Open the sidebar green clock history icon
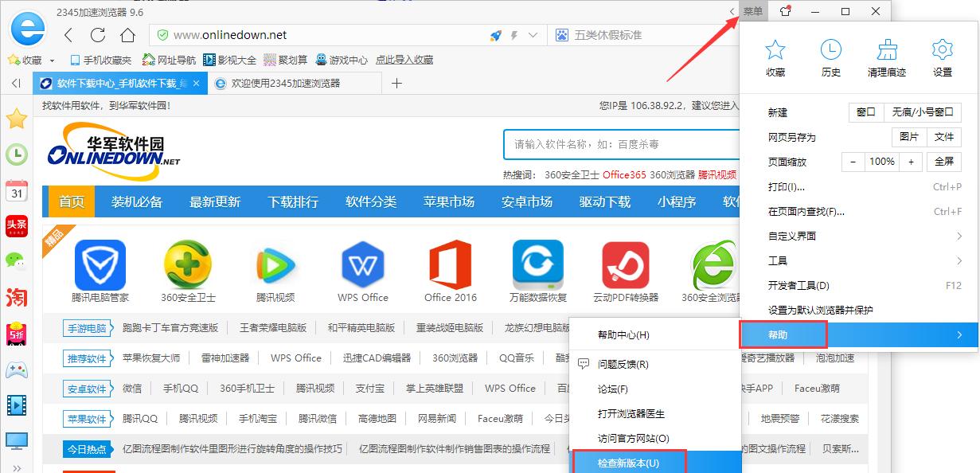This screenshot has height=473, width=980. 17,154
